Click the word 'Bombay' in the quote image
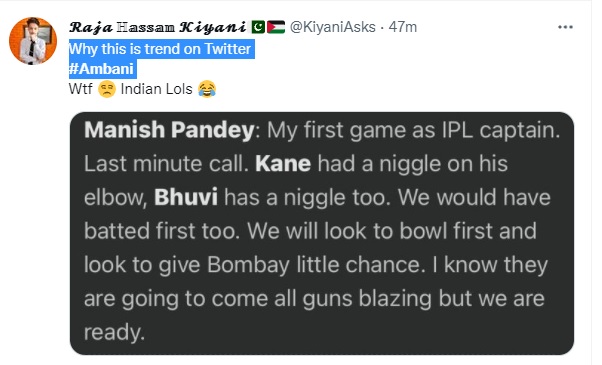The image size is (602, 365). [x=248, y=265]
